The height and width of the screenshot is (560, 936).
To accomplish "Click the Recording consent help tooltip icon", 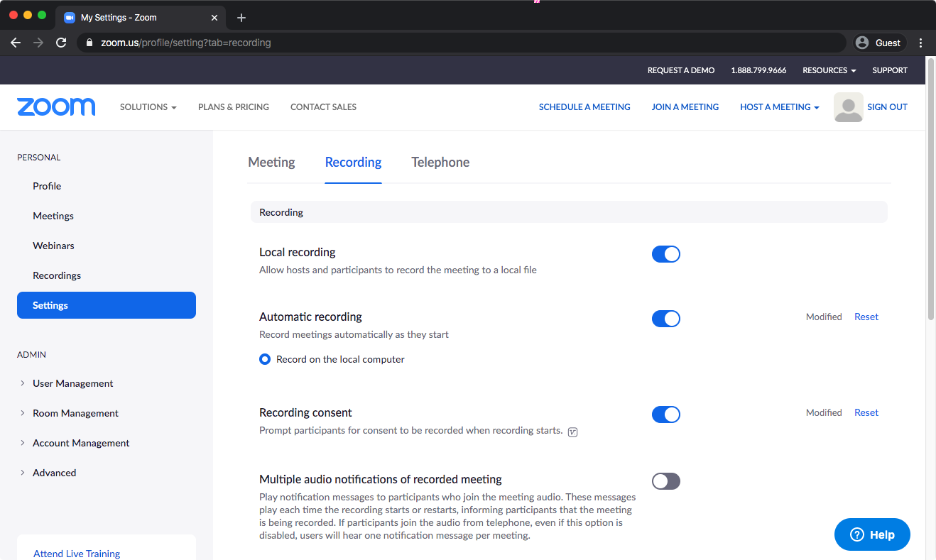I will pos(572,432).
